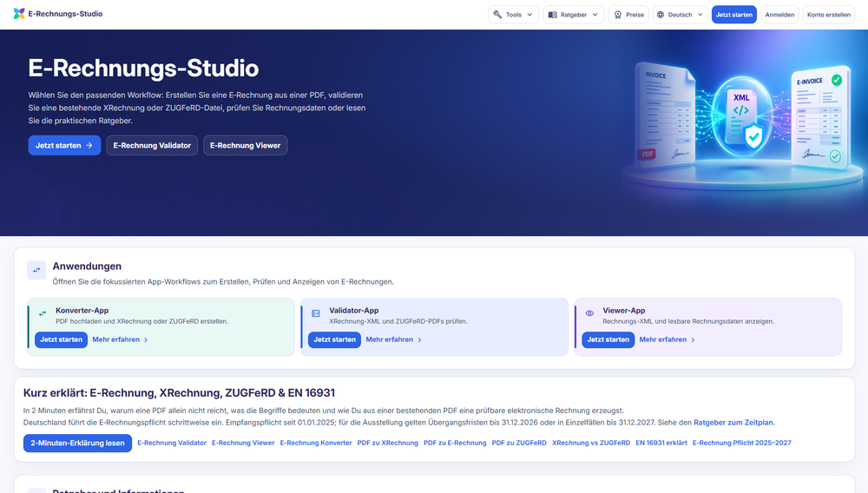Open the E-Rechnung Pflicht 2025–2027 link
Viewport: 868px width, 493px height.
[742, 443]
